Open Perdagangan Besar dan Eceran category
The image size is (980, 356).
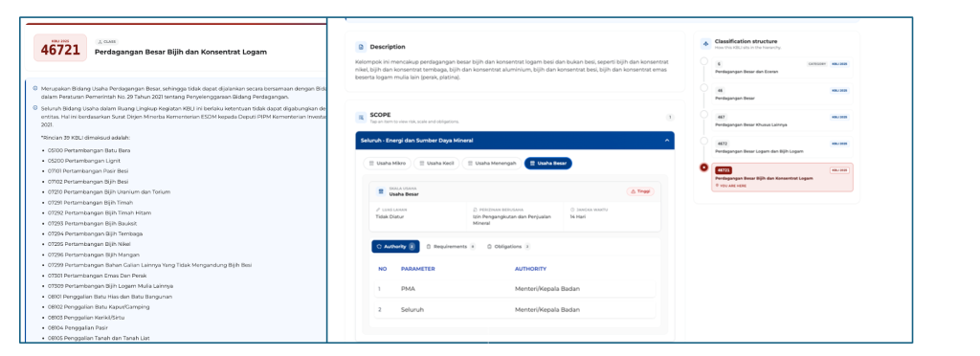782,67
